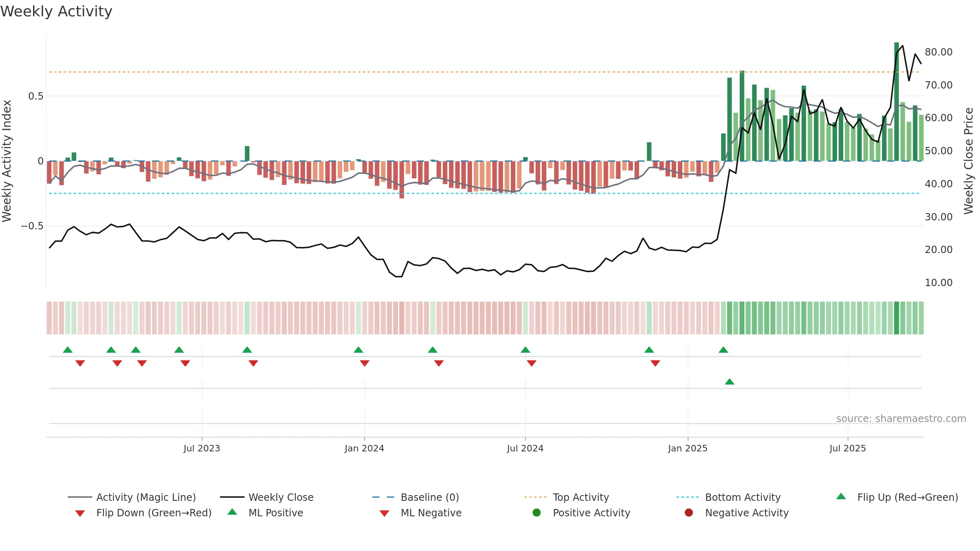Click the last flip-up triangle after Jan 2025

(x=724, y=350)
